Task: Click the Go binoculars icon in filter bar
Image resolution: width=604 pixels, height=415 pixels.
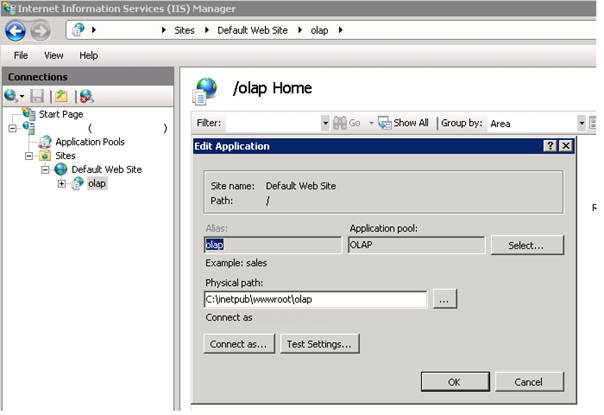Action: [340, 123]
